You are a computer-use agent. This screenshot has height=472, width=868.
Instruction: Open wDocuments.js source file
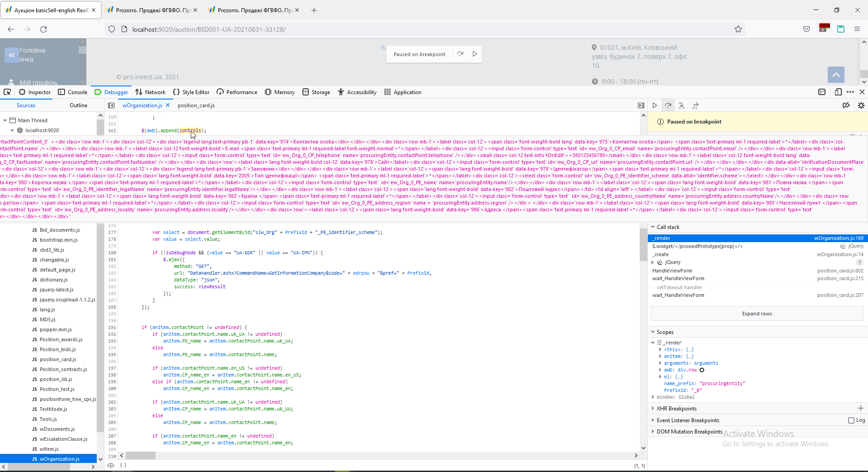[53, 429]
